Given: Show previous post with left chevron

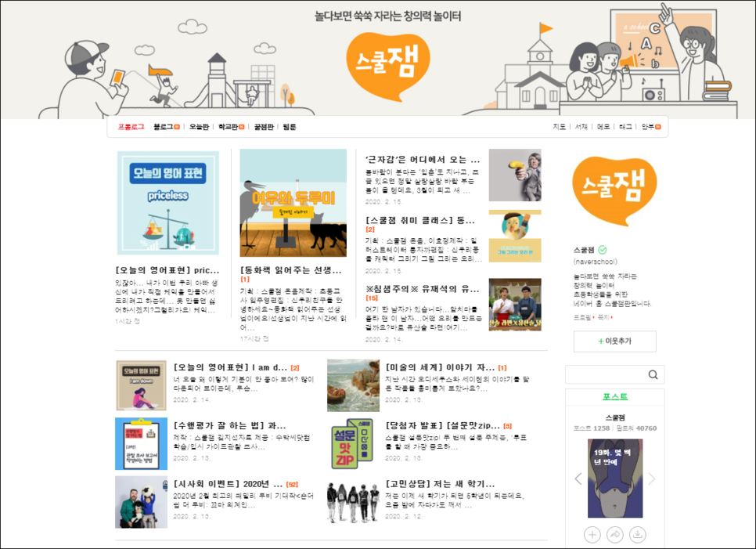Looking at the screenshot, I should point(578,479).
